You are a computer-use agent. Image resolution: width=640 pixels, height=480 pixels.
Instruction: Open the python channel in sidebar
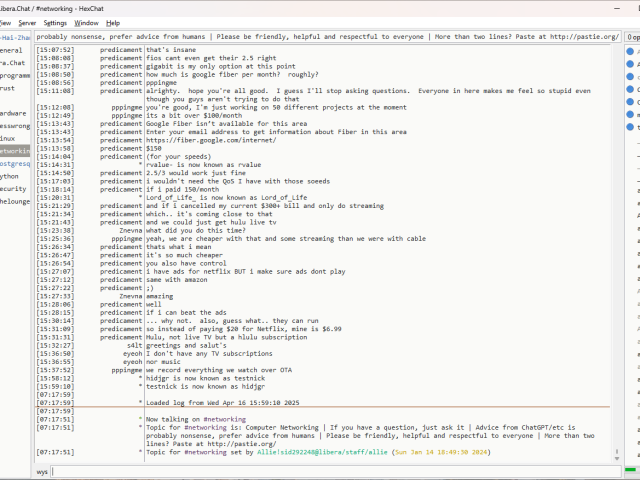point(10,175)
